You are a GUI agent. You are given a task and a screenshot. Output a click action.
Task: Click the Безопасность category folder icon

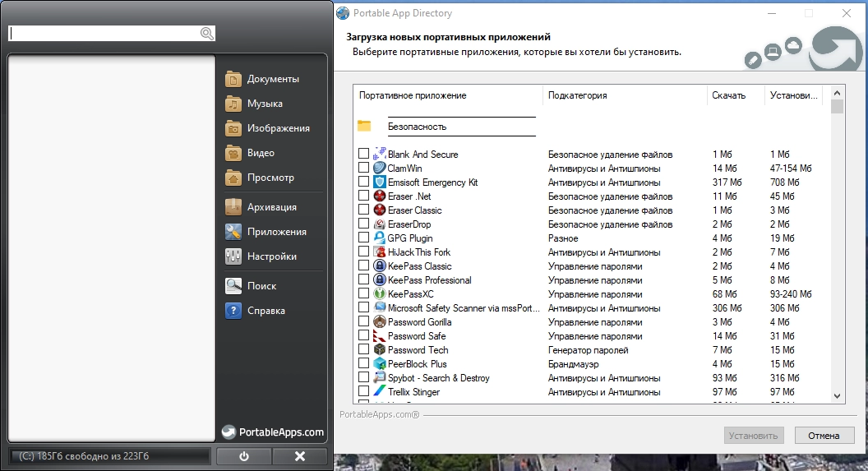pyautogui.click(x=364, y=127)
